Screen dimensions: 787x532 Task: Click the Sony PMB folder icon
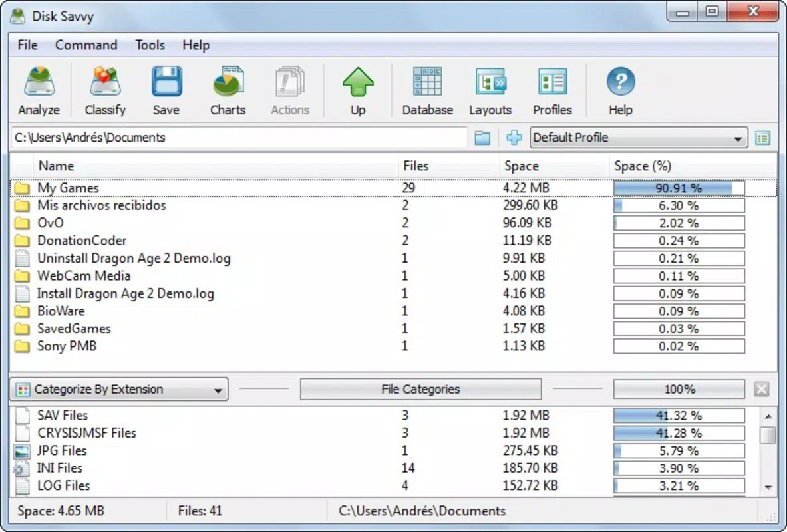click(x=21, y=346)
